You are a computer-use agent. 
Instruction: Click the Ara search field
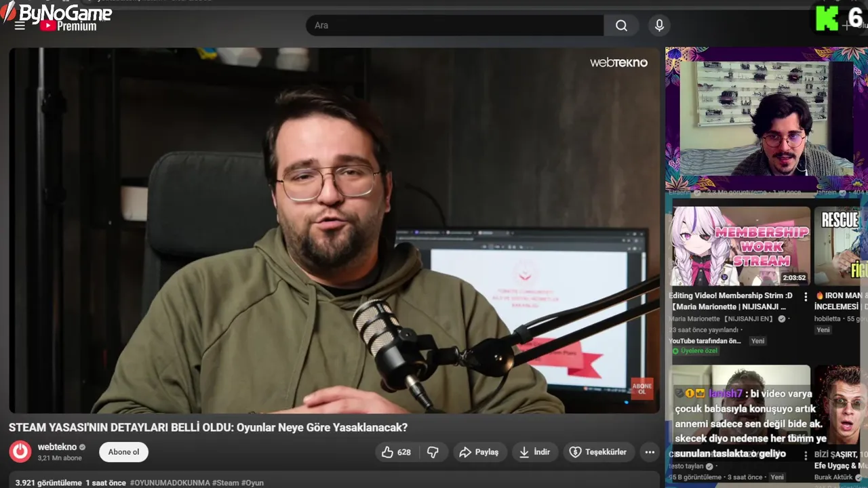click(x=455, y=25)
